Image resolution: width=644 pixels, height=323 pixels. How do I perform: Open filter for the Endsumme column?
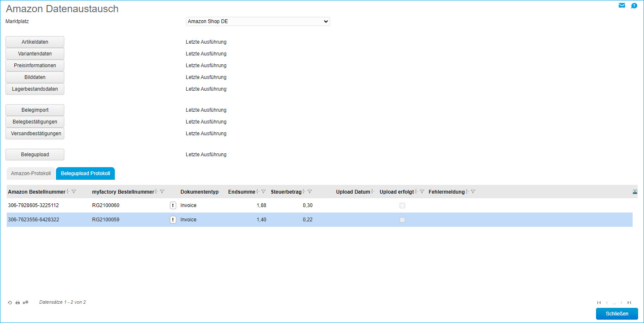tap(263, 192)
